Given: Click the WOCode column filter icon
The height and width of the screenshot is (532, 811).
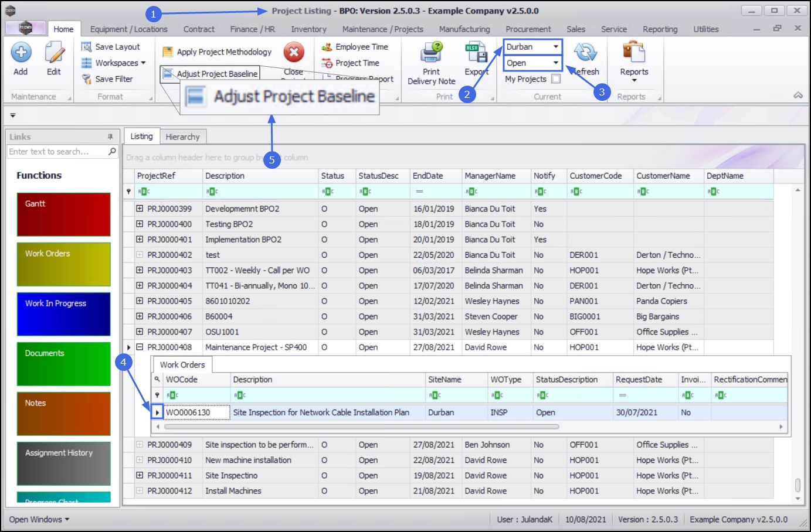Looking at the screenshot, I should point(173,395).
